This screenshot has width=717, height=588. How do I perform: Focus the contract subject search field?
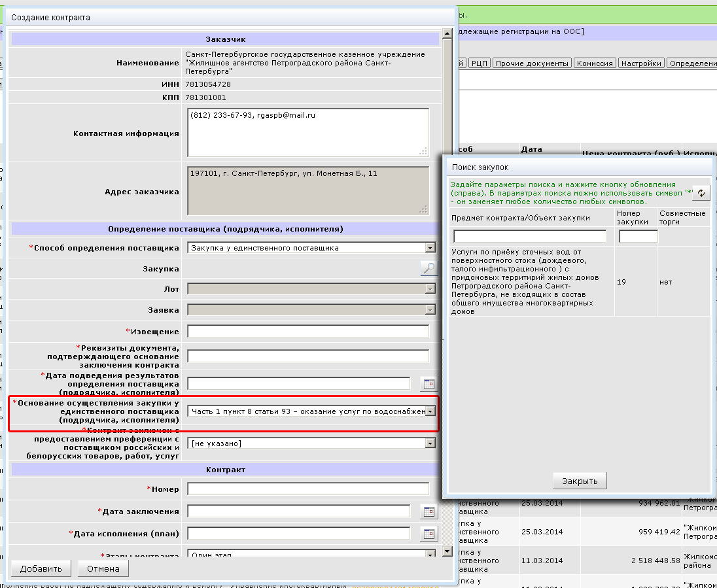pyautogui.click(x=530, y=236)
